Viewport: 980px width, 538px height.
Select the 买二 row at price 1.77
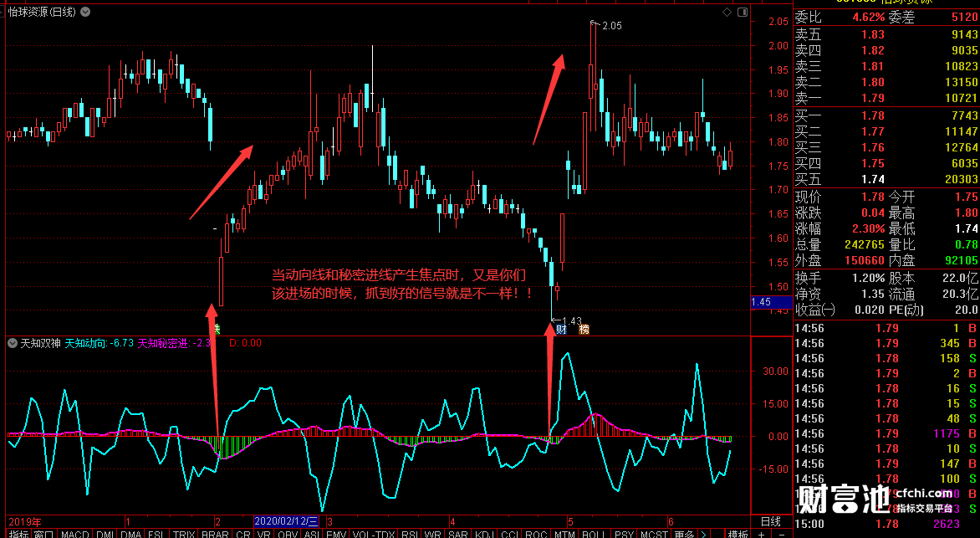tap(886, 131)
